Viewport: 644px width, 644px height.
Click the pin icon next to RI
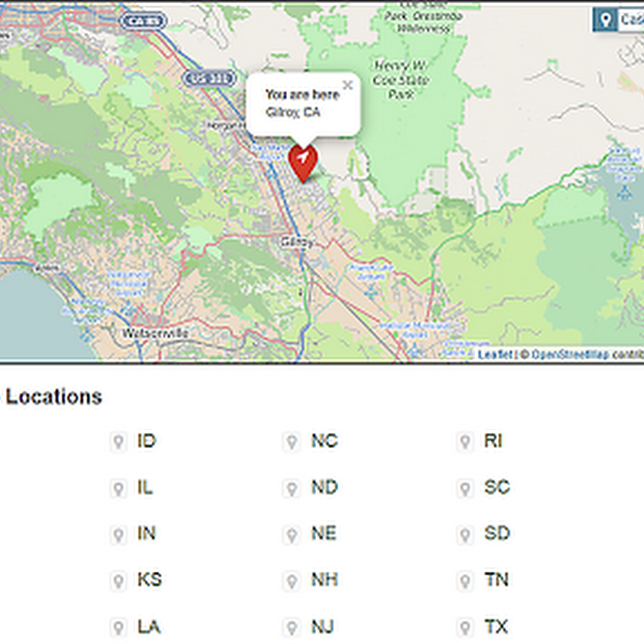(465, 442)
